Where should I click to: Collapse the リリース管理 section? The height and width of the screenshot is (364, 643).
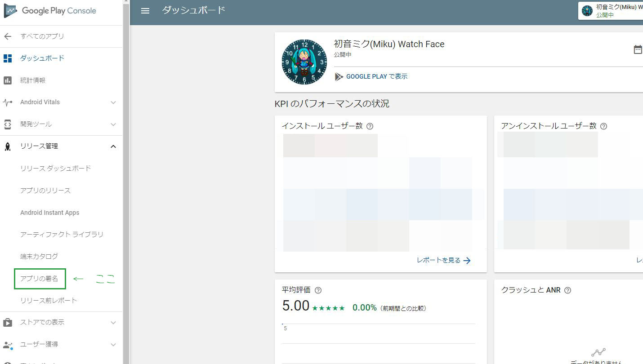pyautogui.click(x=113, y=146)
